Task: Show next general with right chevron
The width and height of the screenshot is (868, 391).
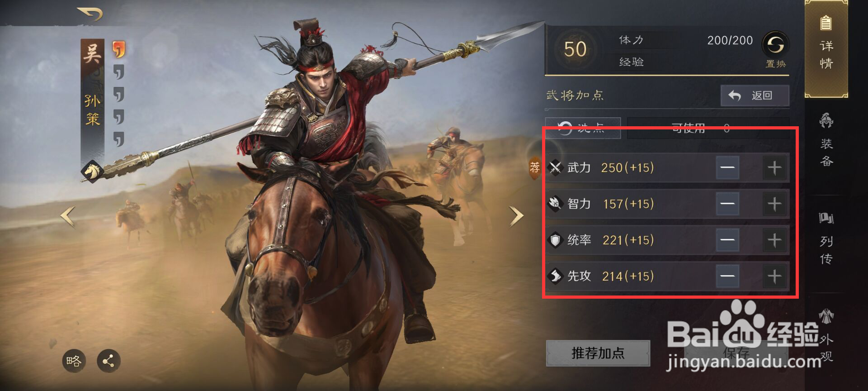Action: pyautogui.click(x=516, y=216)
